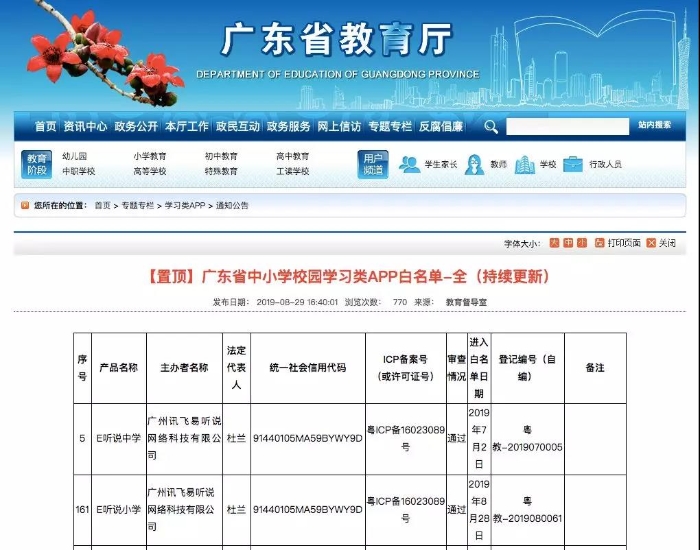Viewport: 700px width, 550px height.
Task: Select large font size icon
Action: click(554, 243)
